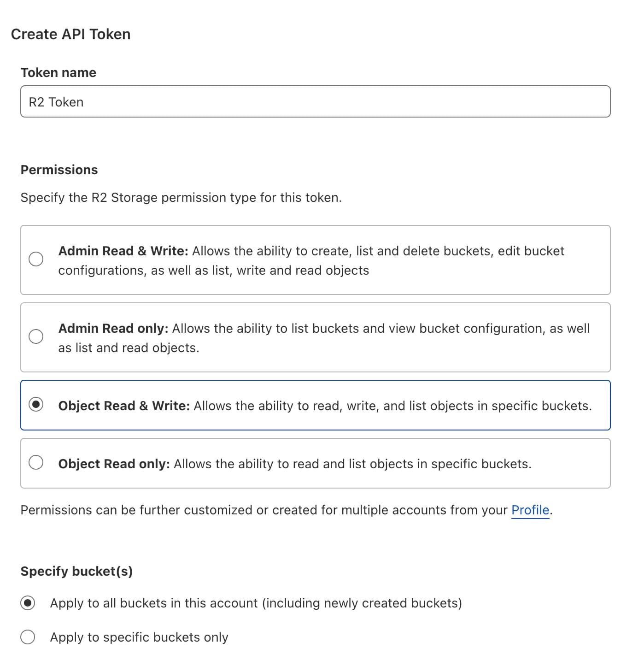Open the Profile link

point(530,510)
